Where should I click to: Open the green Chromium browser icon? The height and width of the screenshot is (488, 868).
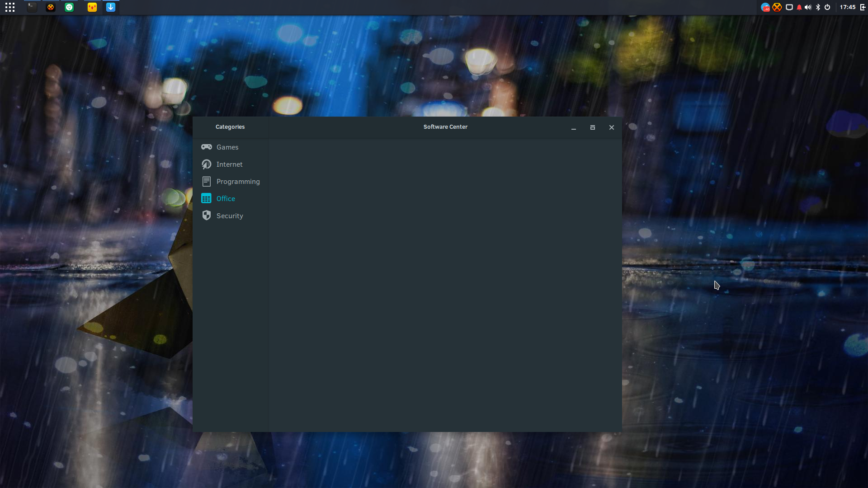click(x=69, y=7)
